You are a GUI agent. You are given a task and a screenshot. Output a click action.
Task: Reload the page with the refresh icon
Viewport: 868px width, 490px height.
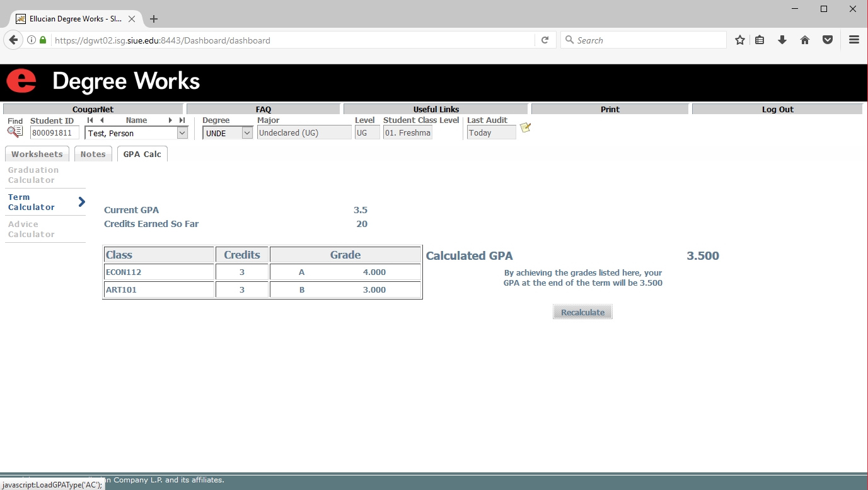pos(545,40)
